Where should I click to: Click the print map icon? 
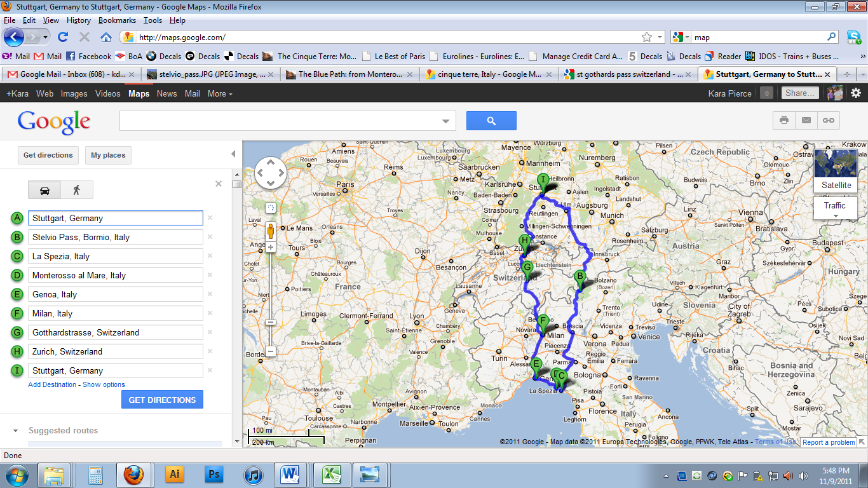click(x=784, y=120)
